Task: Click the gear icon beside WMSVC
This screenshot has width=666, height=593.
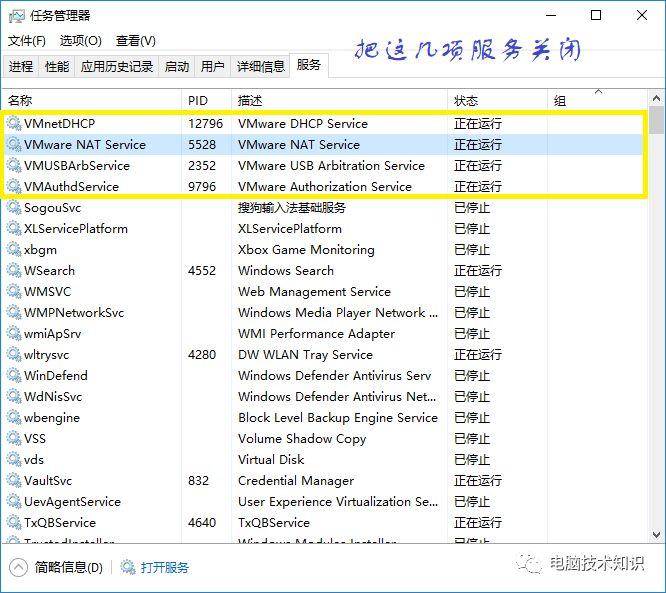Action: point(14,291)
